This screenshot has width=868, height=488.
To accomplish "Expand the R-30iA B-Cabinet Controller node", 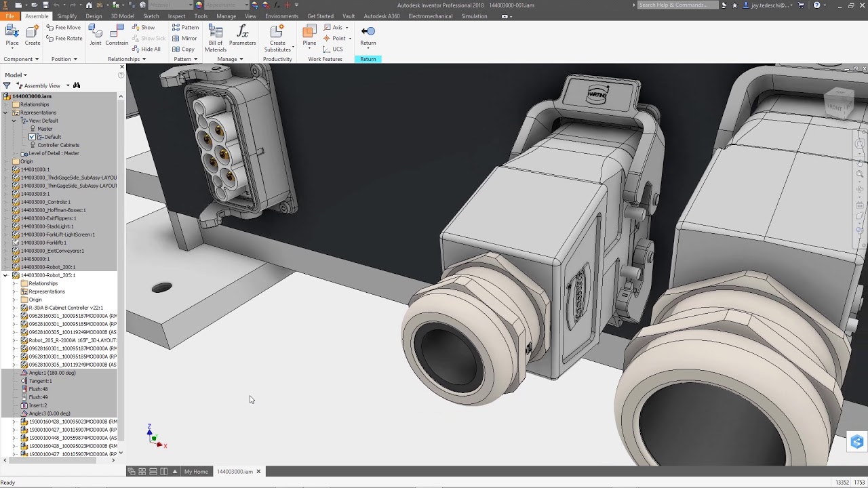I will pos(14,308).
